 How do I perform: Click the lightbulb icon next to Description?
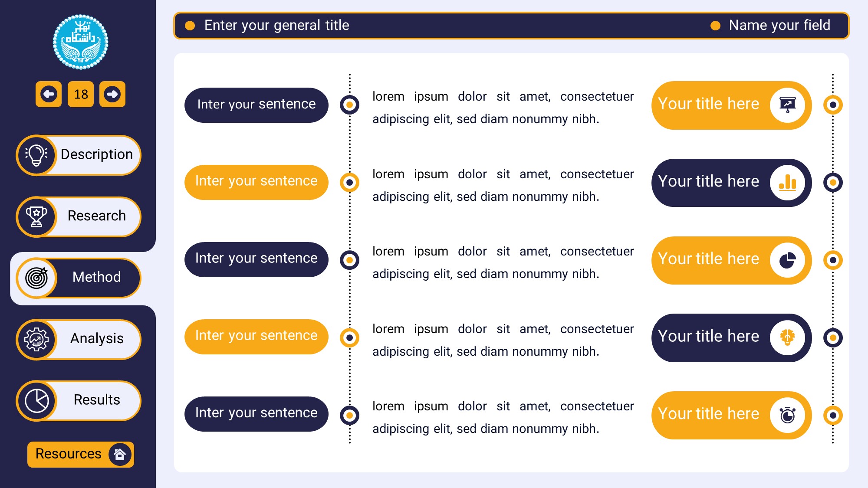36,155
